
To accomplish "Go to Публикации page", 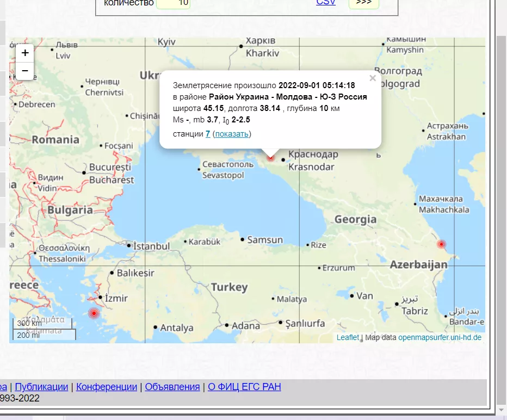I will pyautogui.click(x=41, y=387).
